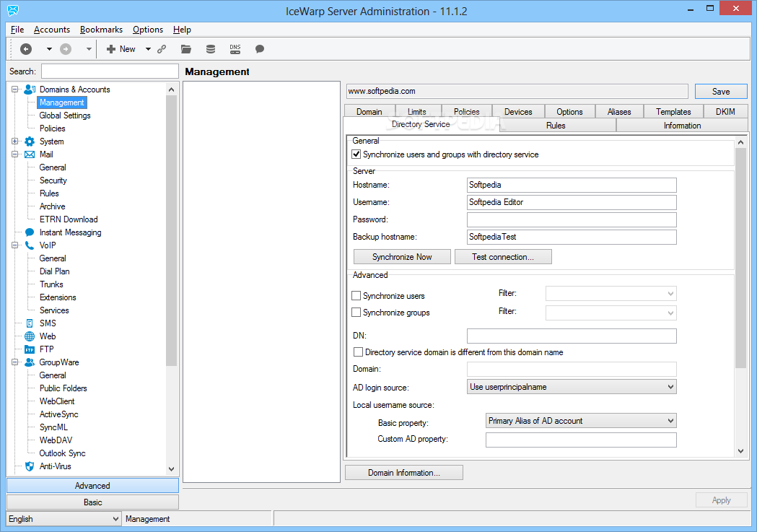Click the IceWarp logo in title bar
Screen dimensions: 757x532
pyautogui.click(x=13, y=10)
